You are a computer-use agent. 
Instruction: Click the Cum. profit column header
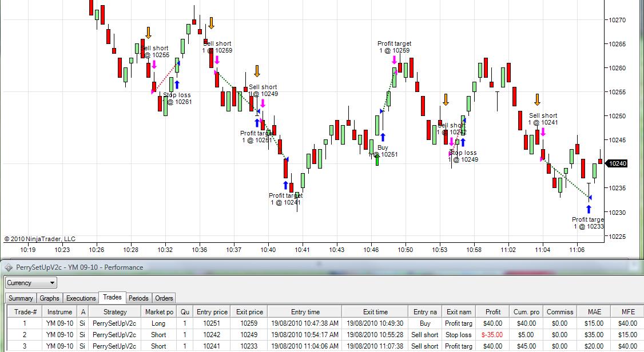(x=526, y=312)
